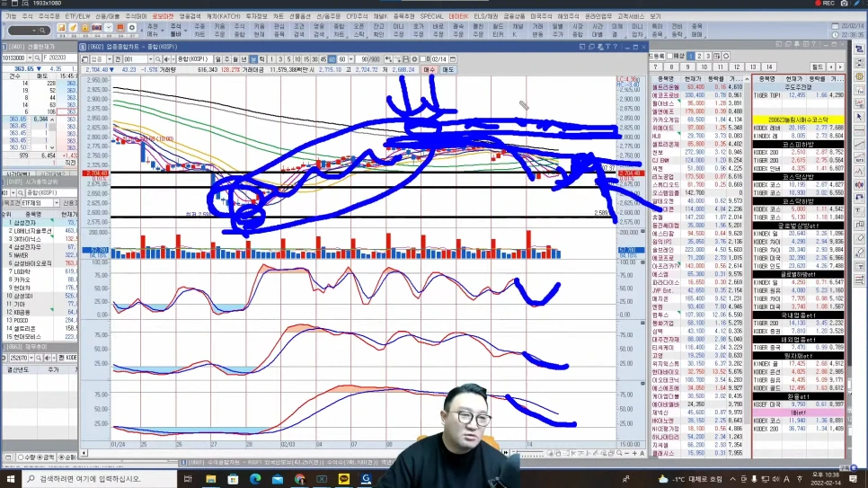Open the 관심종목 shortcut

coord(279,31)
